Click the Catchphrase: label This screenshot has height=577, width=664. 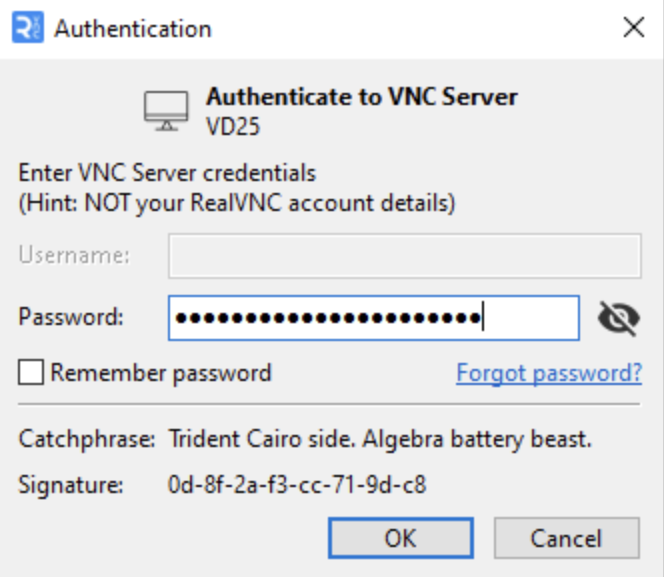tap(87, 439)
